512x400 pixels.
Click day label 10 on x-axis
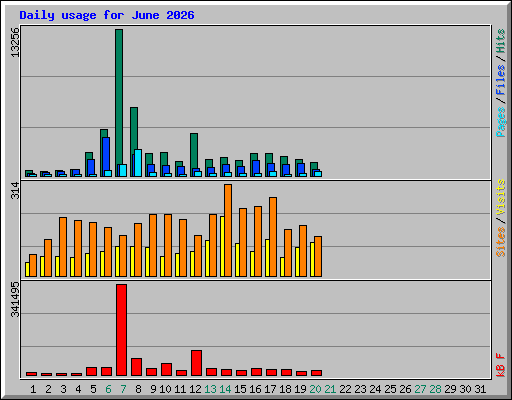[165, 389]
